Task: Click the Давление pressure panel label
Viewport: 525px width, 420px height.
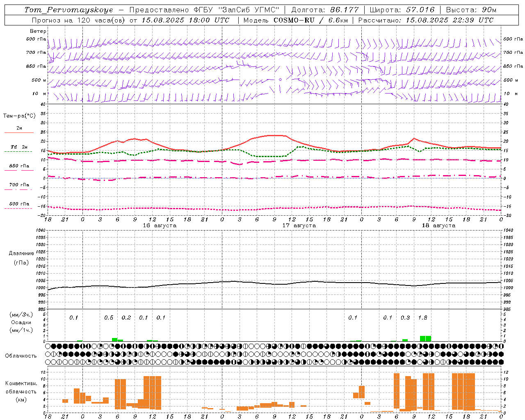Action: [x=21, y=253]
